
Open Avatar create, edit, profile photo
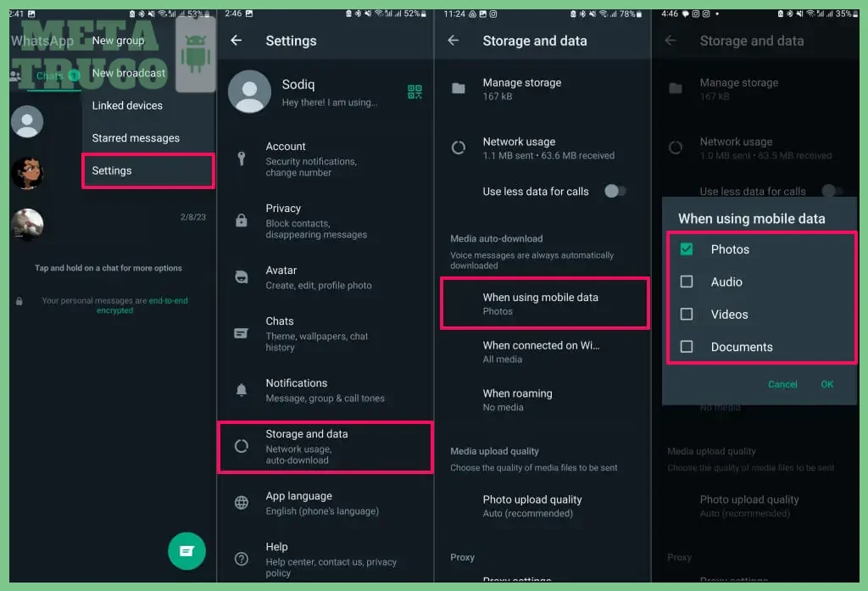(x=325, y=277)
